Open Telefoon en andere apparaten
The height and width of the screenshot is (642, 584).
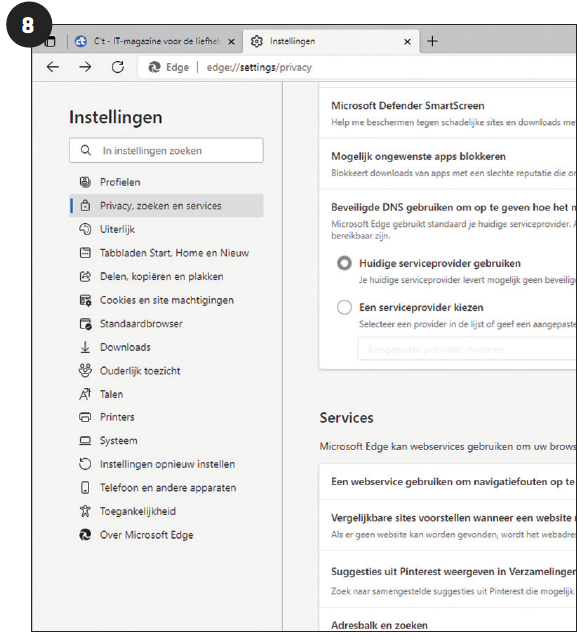click(x=166, y=488)
